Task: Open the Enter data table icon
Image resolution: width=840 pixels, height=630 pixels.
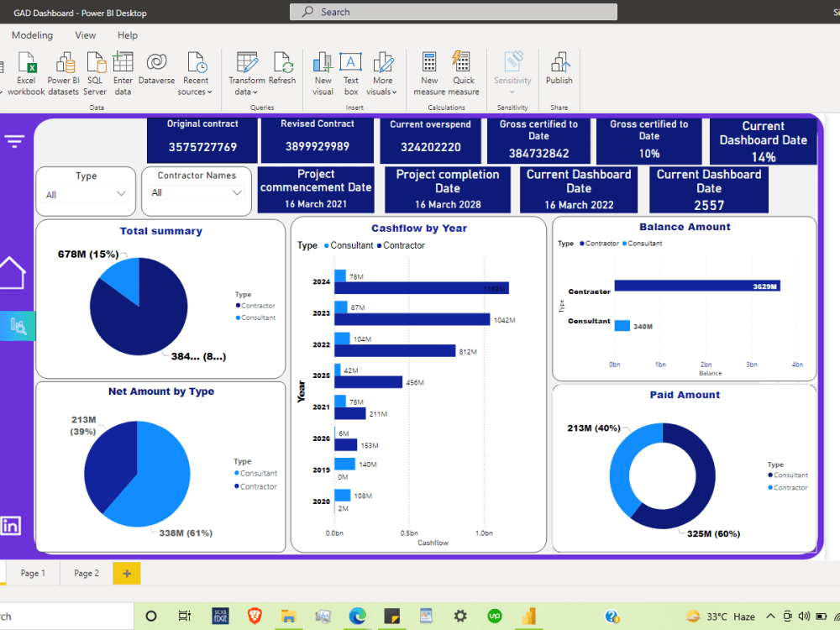Action: [123, 74]
